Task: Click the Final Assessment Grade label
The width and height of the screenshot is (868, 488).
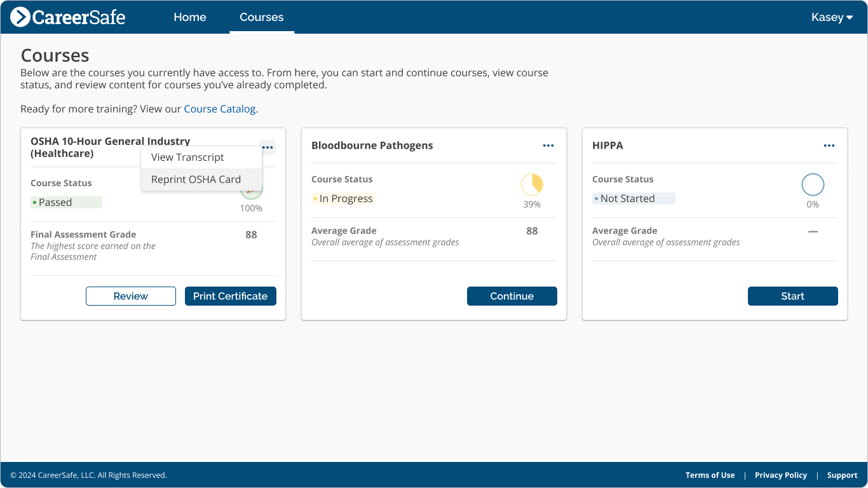Action: (83, 234)
